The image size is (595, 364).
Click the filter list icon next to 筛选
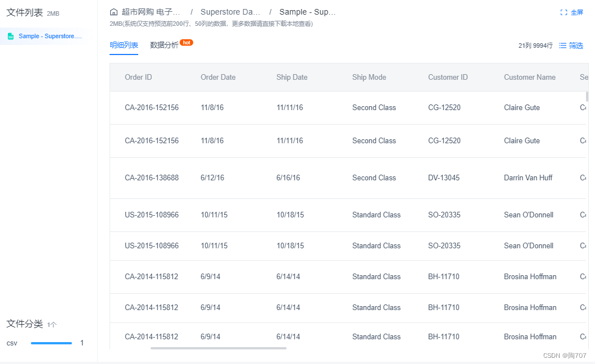(x=562, y=46)
